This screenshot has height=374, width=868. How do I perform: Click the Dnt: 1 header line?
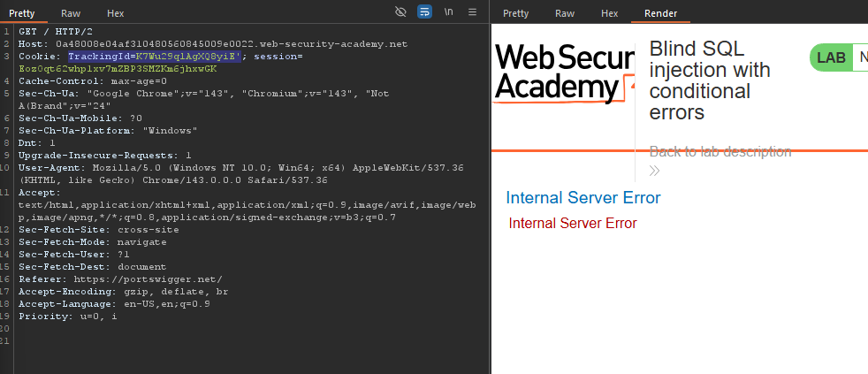[x=37, y=143]
